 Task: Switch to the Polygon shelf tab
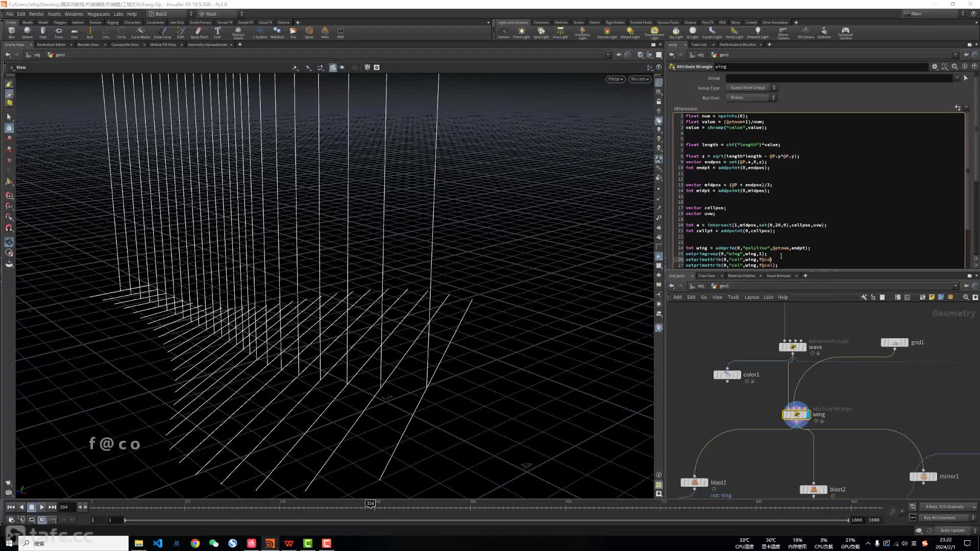pyautogui.click(x=60, y=22)
